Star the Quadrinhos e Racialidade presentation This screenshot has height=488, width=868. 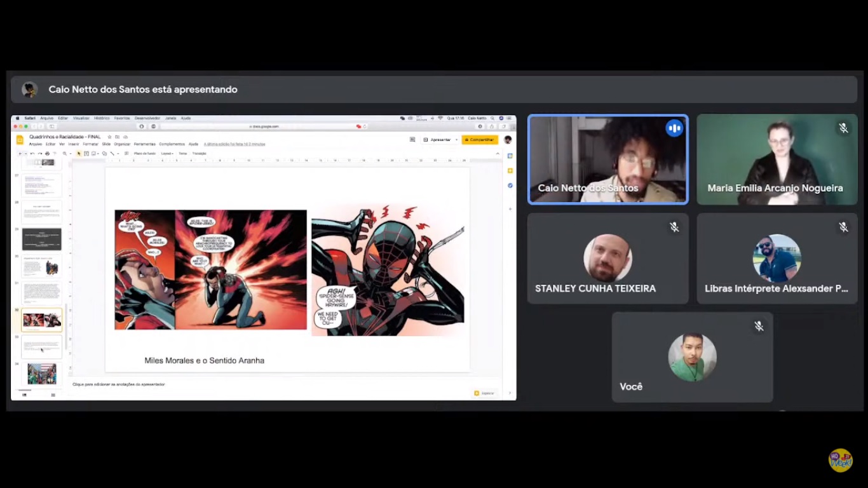(109, 137)
